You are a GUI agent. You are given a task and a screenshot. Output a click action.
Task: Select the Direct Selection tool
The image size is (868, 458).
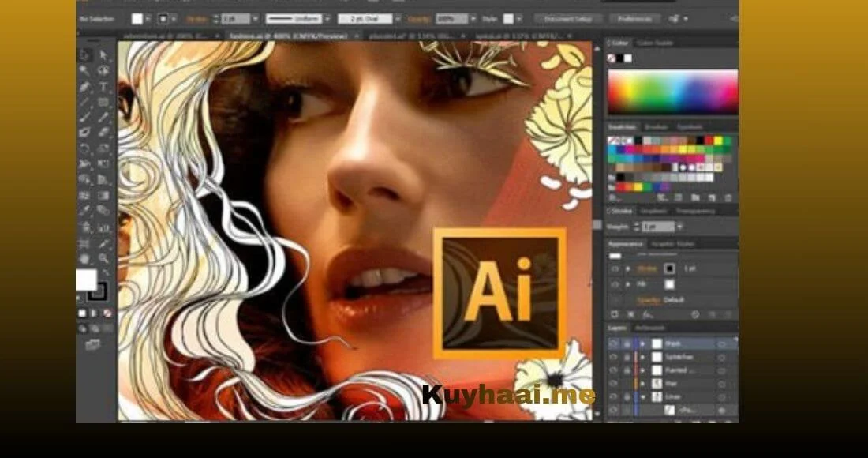click(x=103, y=54)
